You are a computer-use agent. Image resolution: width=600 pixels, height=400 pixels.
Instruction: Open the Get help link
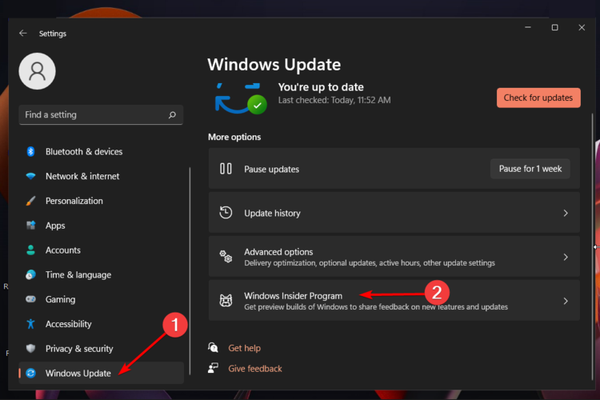click(x=246, y=348)
